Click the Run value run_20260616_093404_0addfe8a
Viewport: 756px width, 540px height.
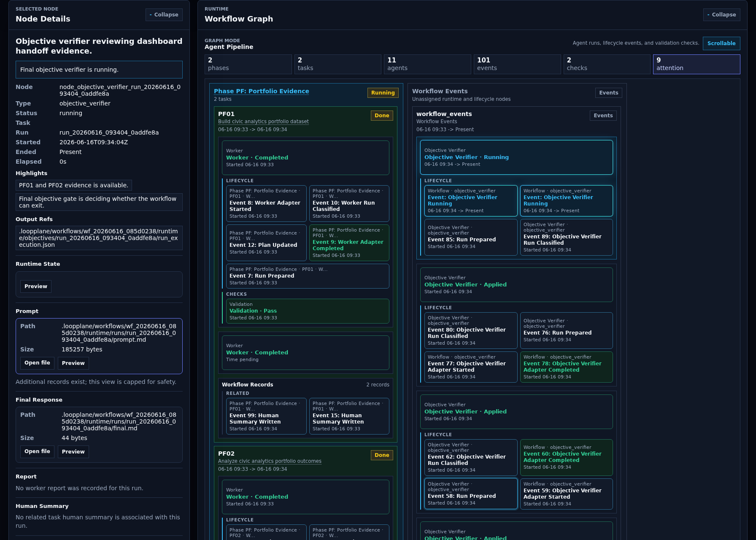click(109, 132)
